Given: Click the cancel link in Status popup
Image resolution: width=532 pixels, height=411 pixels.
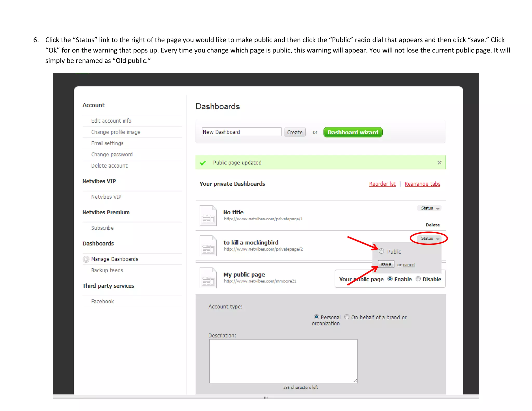Looking at the screenshot, I should click(x=409, y=265).
